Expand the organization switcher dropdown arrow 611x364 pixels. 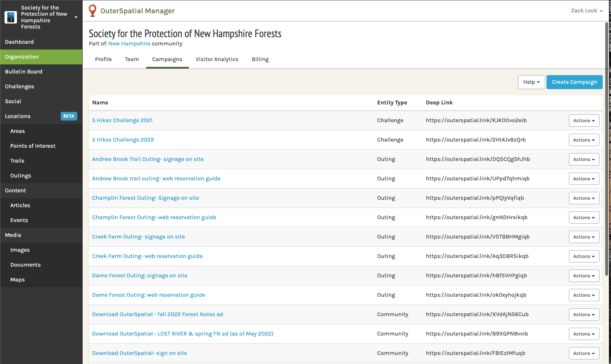76,17
